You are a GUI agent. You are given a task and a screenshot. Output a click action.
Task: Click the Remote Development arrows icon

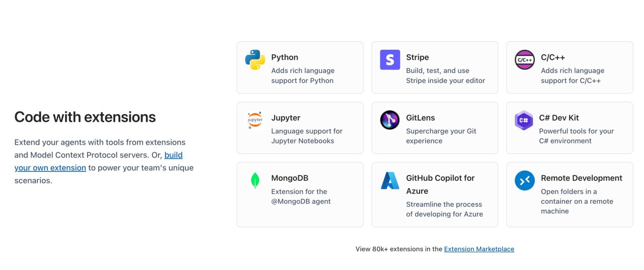click(x=525, y=181)
